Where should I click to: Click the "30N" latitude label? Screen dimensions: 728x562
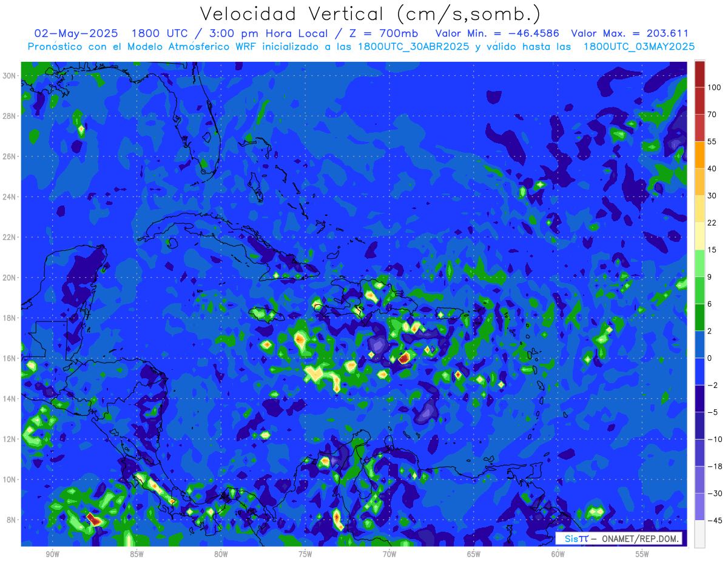point(9,75)
